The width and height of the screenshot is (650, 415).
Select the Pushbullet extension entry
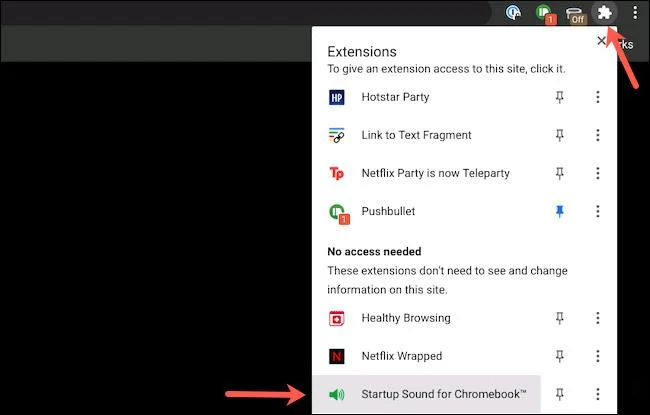[x=427, y=211]
